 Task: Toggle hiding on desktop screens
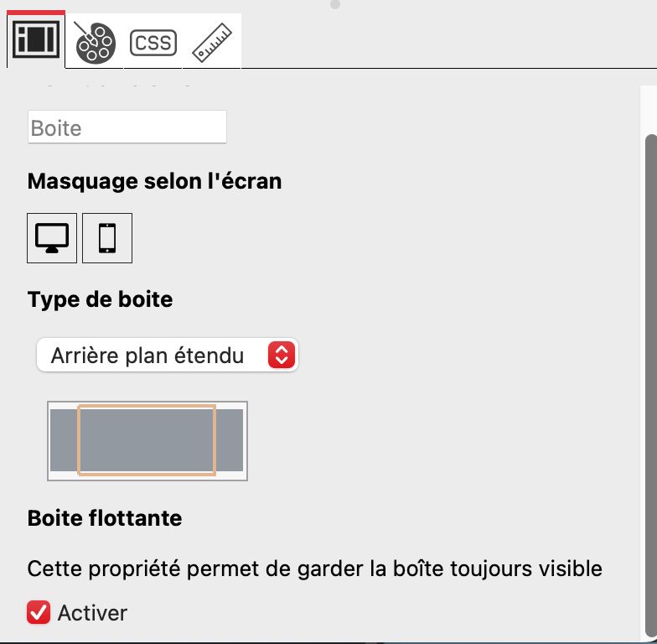(52, 238)
